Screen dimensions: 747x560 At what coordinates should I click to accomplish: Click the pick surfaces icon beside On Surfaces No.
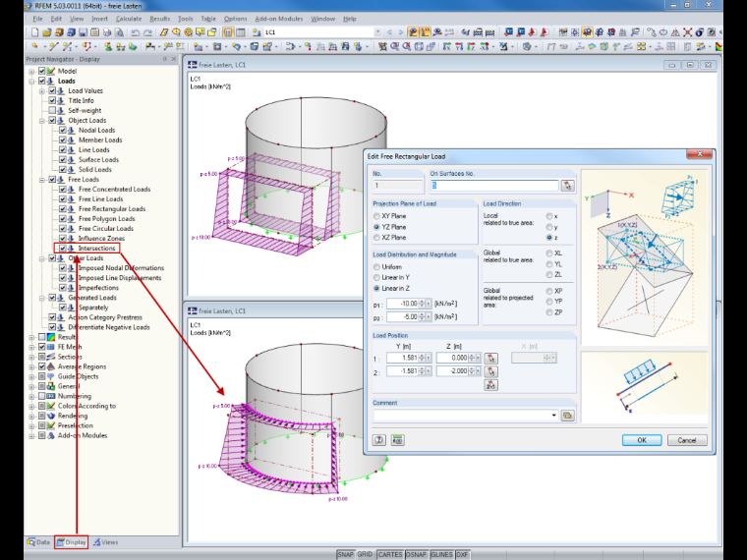tap(567, 186)
